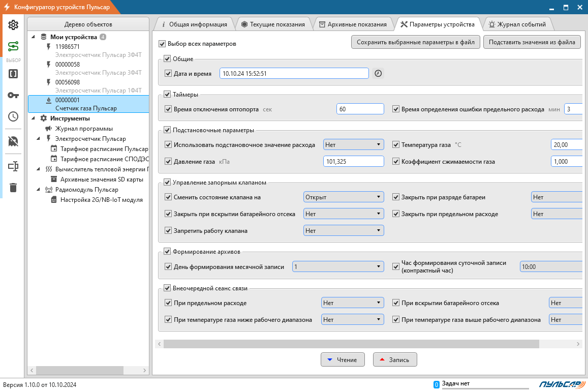The image size is (588, 391).
Task: Click the object tree horizontal scrollbar
Action: click(x=79, y=370)
